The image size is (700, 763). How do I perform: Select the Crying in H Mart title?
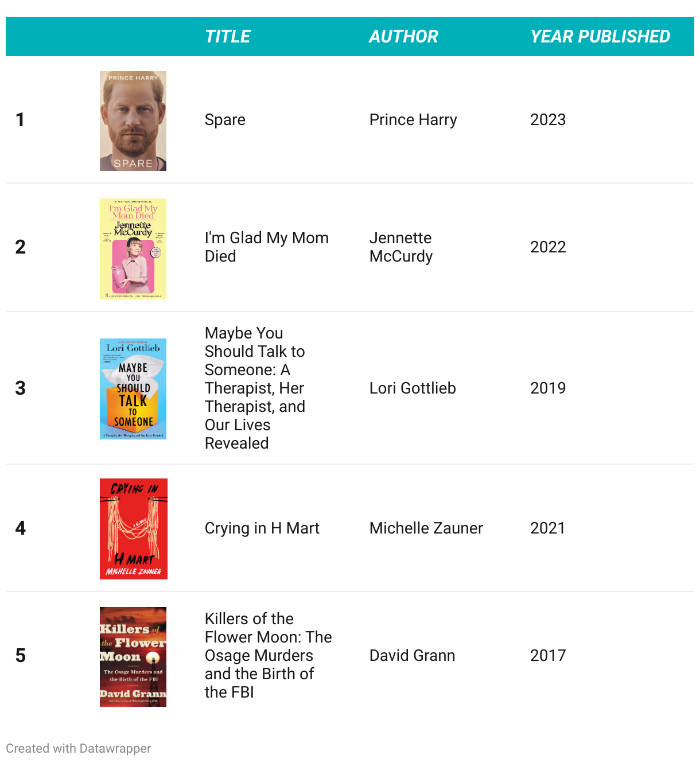pos(262,528)
